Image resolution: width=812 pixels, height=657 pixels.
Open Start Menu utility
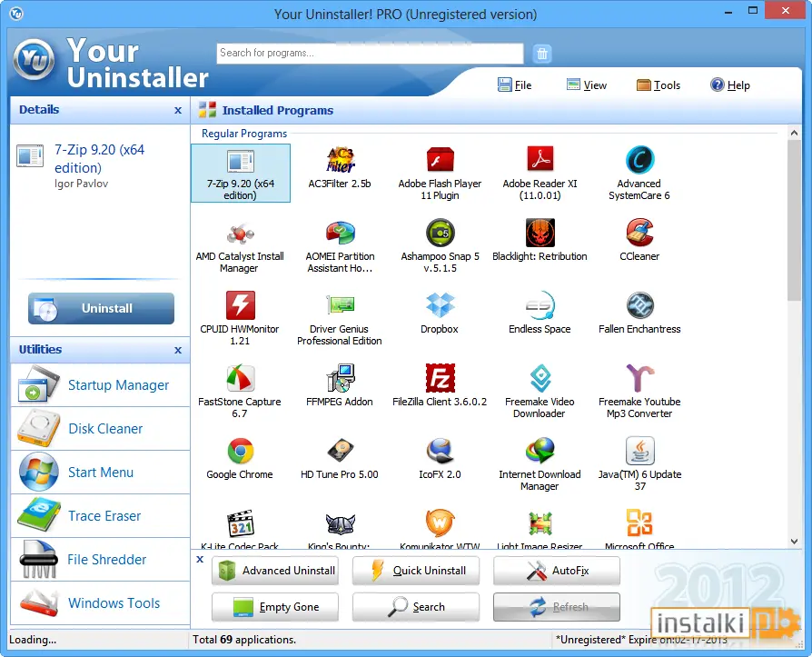pos(101,472)
